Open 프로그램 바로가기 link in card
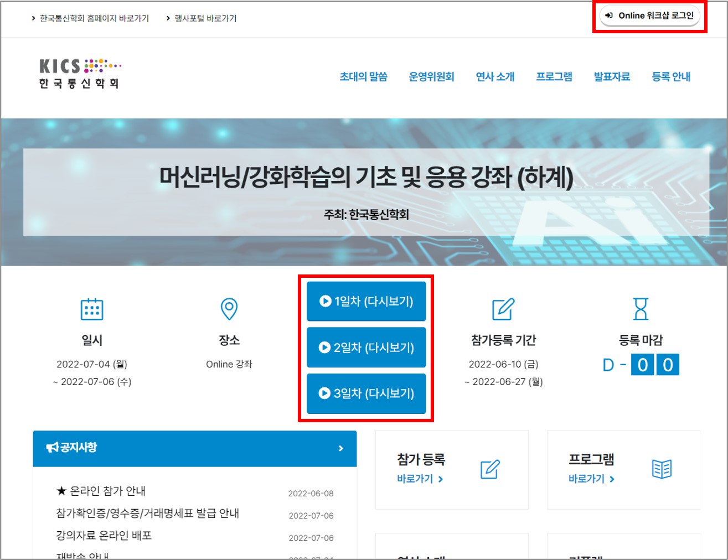The width and height of the screenshot is (728, 560). pyautogui.click(x=591, y=479)
